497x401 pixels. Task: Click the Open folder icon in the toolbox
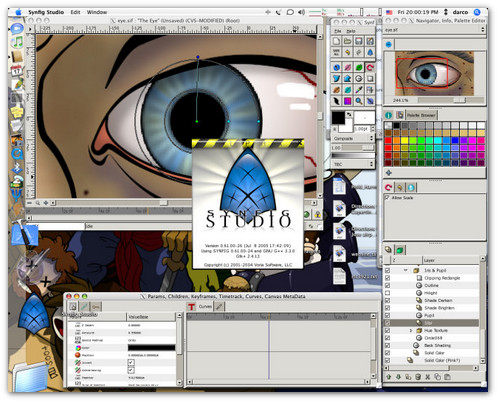point(348,41)
